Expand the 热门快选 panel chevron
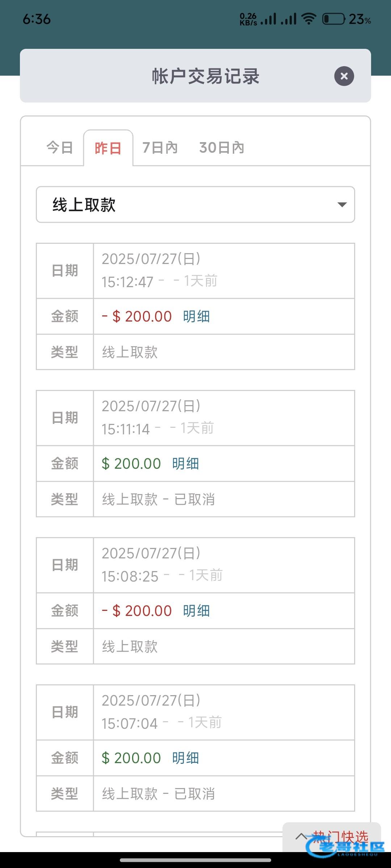Image resolution: width=391 pixels, height=868 pixels. point(301,836)
